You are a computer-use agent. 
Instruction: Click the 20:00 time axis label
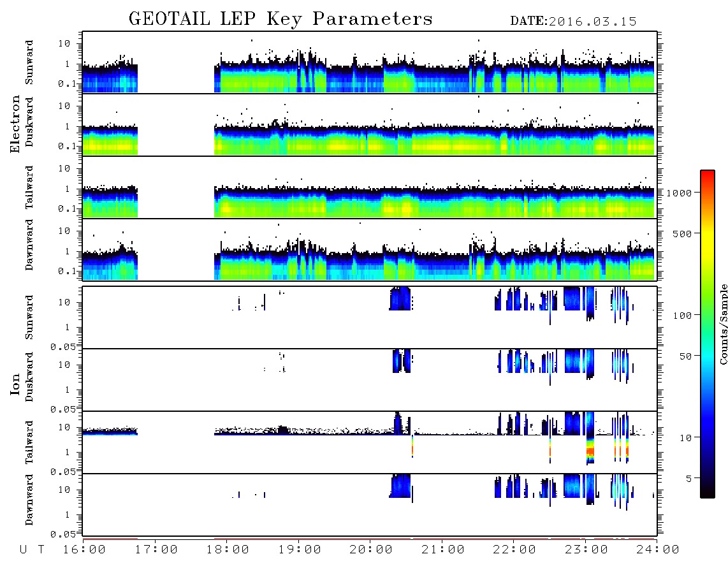(372, 550)
